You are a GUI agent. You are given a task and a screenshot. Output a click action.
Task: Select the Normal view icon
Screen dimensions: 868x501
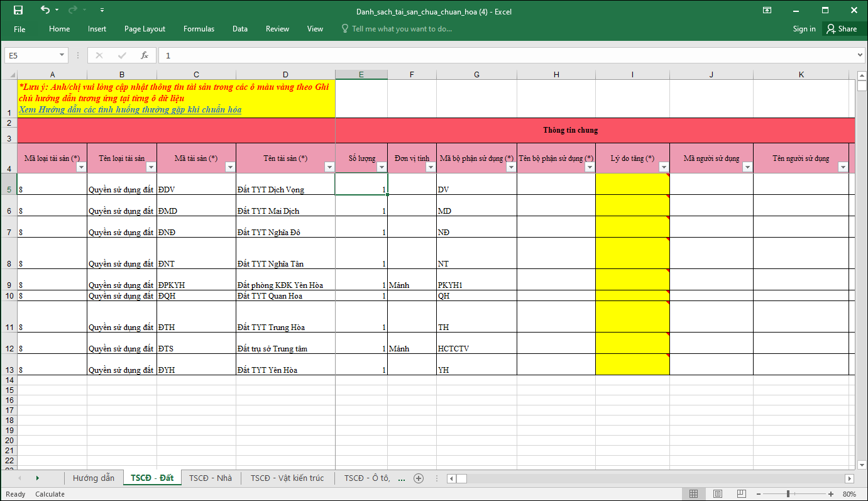point(694,493)
